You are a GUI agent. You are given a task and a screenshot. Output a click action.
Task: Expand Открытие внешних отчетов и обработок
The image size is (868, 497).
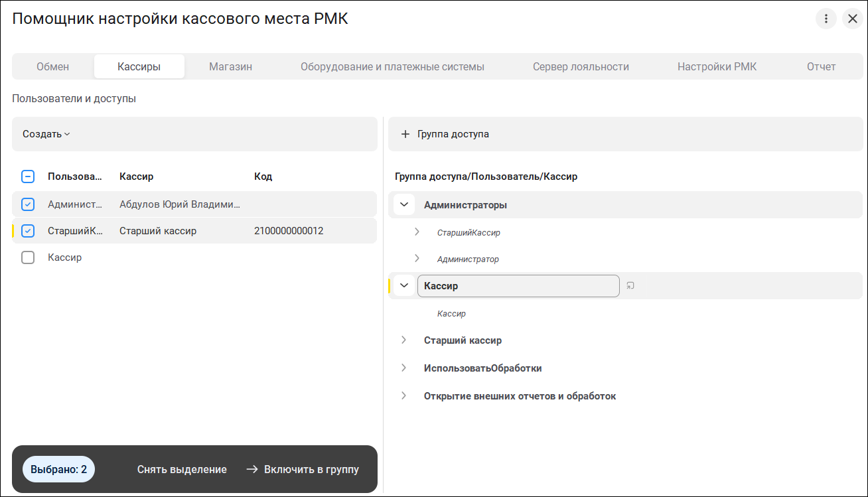[x=403, y=396]
